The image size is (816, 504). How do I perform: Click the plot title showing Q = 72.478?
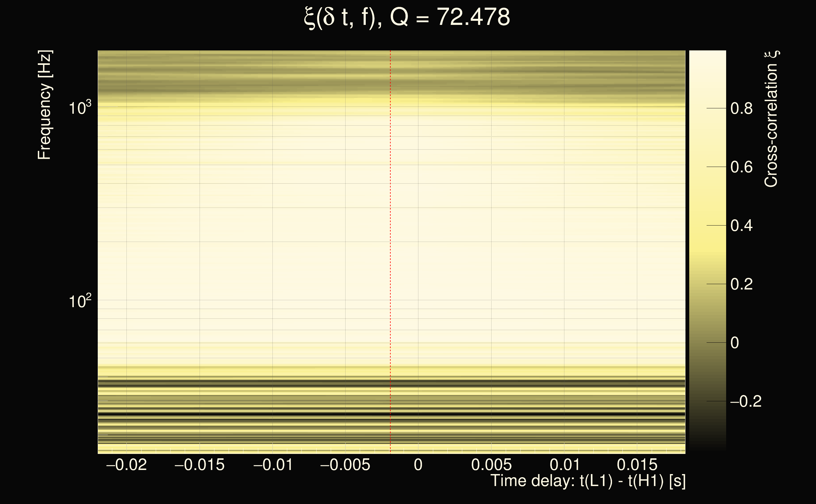click(x=407, y=17)
